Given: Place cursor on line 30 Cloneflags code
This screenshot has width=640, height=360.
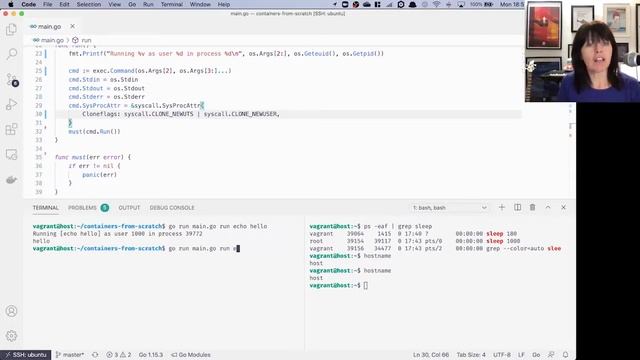Looking at the screenshot, I should pyautogui.click(x=181, y=114).
